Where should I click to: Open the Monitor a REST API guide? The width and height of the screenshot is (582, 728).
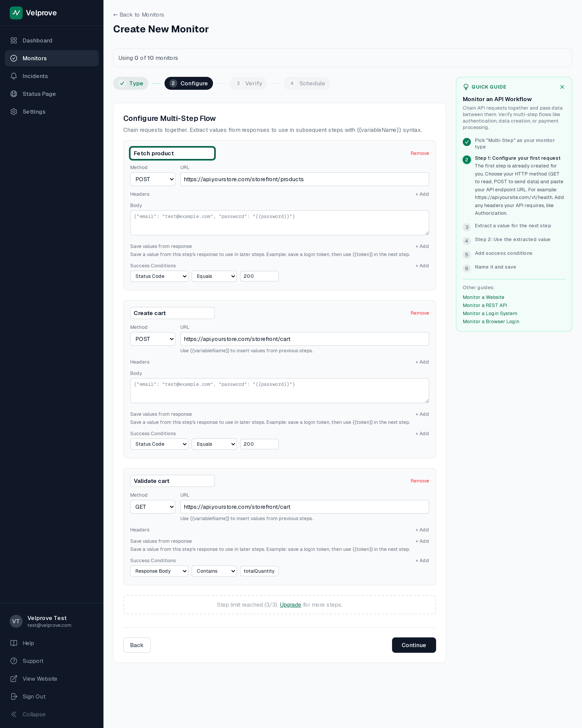[x=485, y=305]
